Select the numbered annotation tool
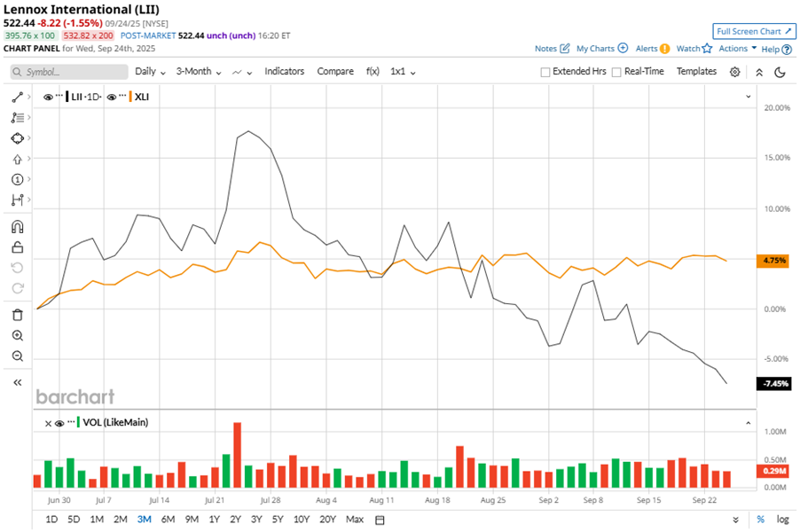 click(18, 179)
